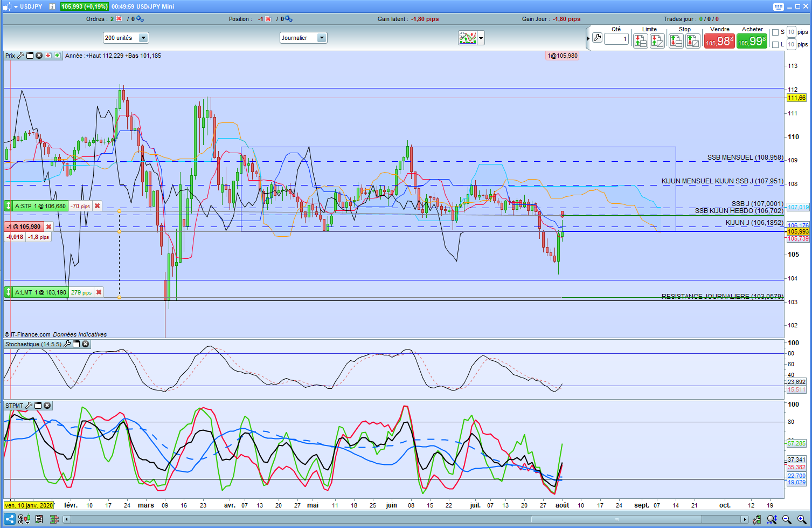The width and height of the screenshot is (812, 528).
Task: Open the order ladder candlestick icon
Action: click(x=24, y=519)
